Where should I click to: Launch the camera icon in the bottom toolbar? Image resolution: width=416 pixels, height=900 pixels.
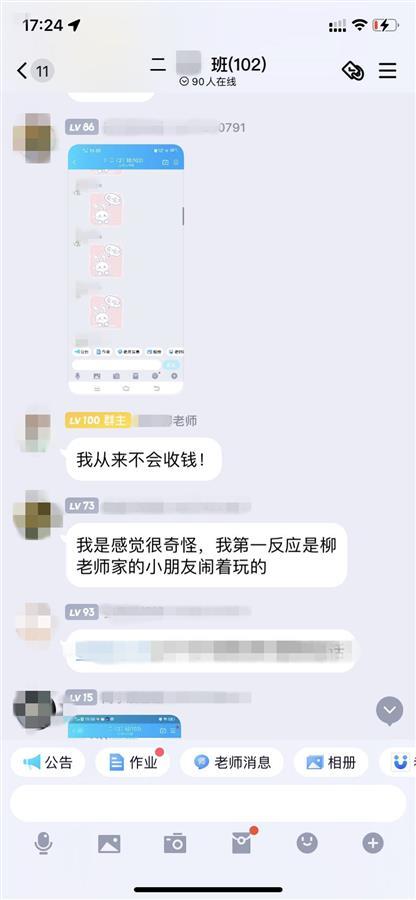(175, 843)
